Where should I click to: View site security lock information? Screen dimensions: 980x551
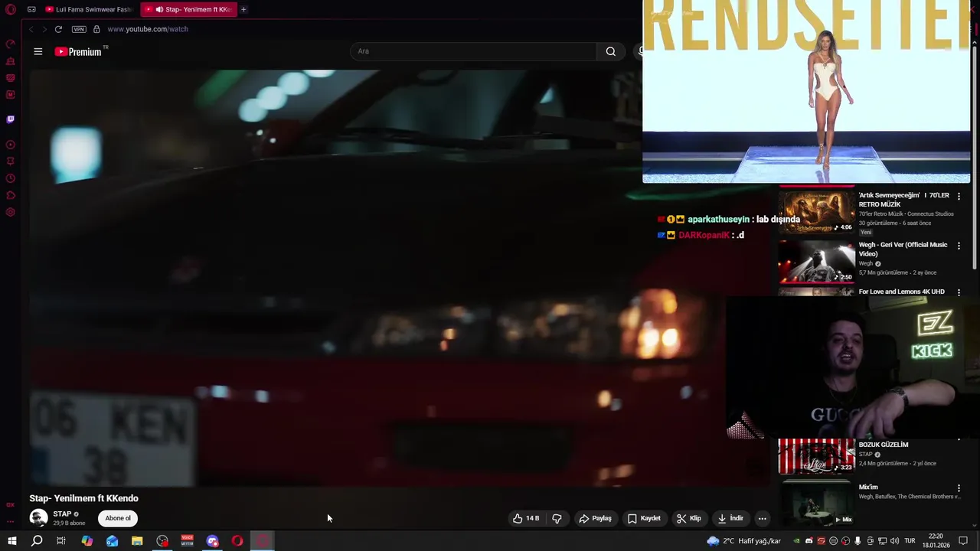tap(96, 29)
